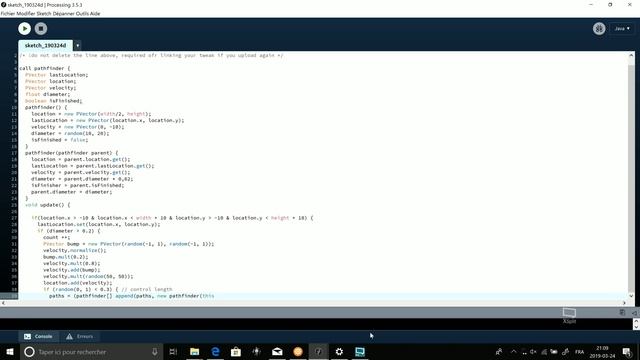Screen dimensions: 640x360
Task: Toggle the debugger icon beside Java
Action: (x=599, y=29)
